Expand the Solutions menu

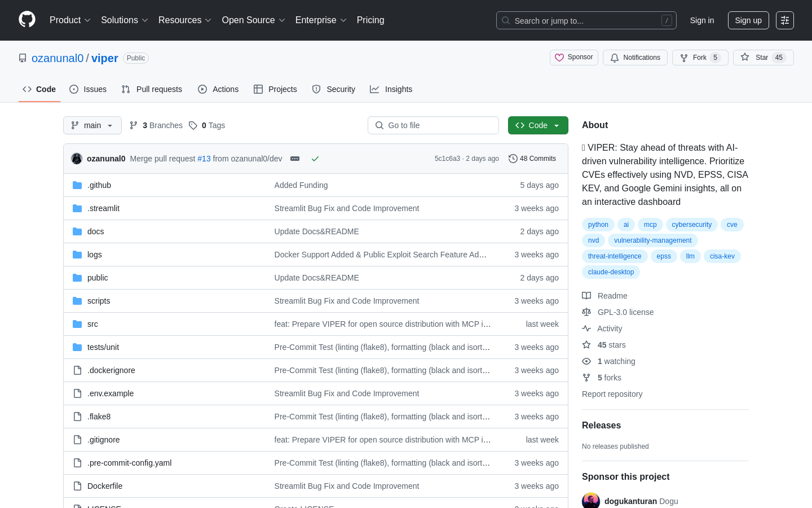pyautogui.click(x=125, y=20)
